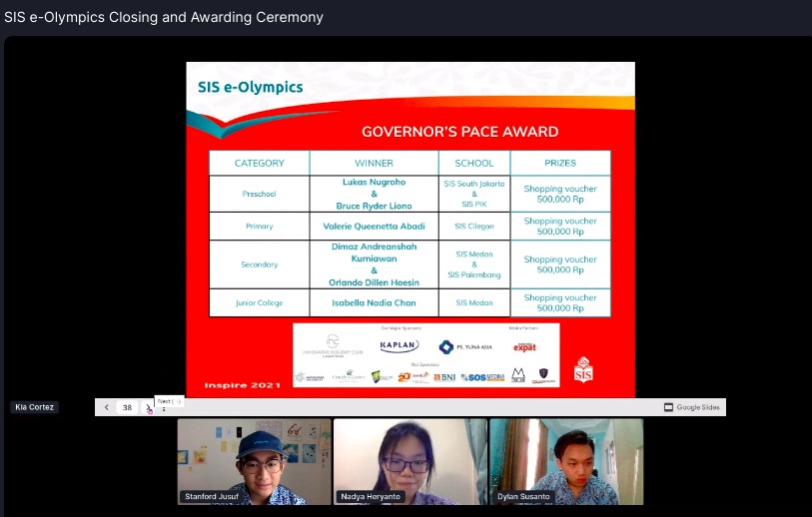Click the Governor's Pace Award heading
This screenshot has width=812, height=517.
click(459, 131)
